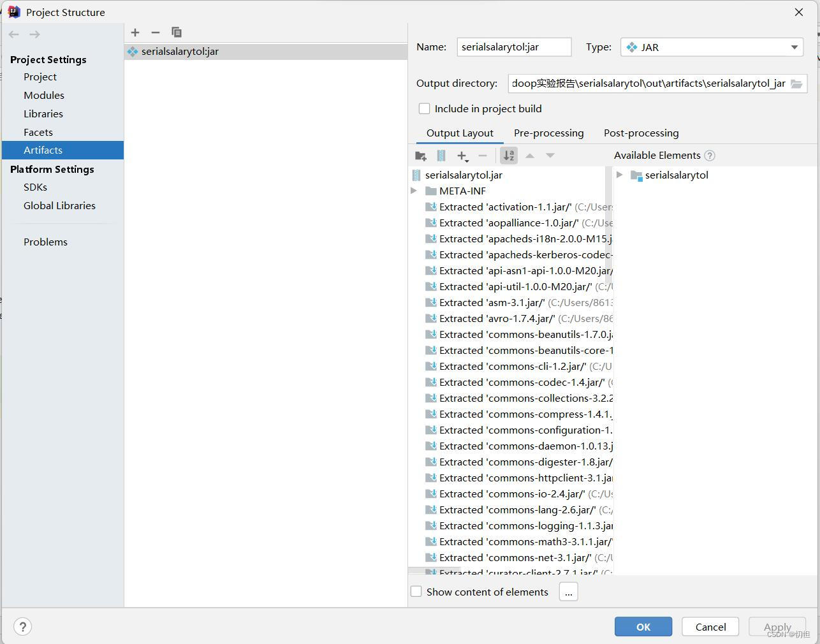Select Extracted 'commons-codec-1.4.jar/' row

(x=511, y=383)
